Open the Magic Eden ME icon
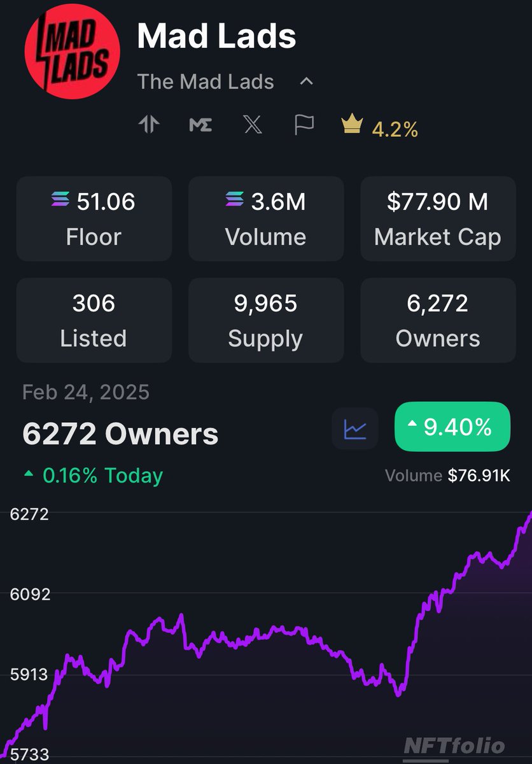This screenshot has width=532, height=764. pos(200,125)
